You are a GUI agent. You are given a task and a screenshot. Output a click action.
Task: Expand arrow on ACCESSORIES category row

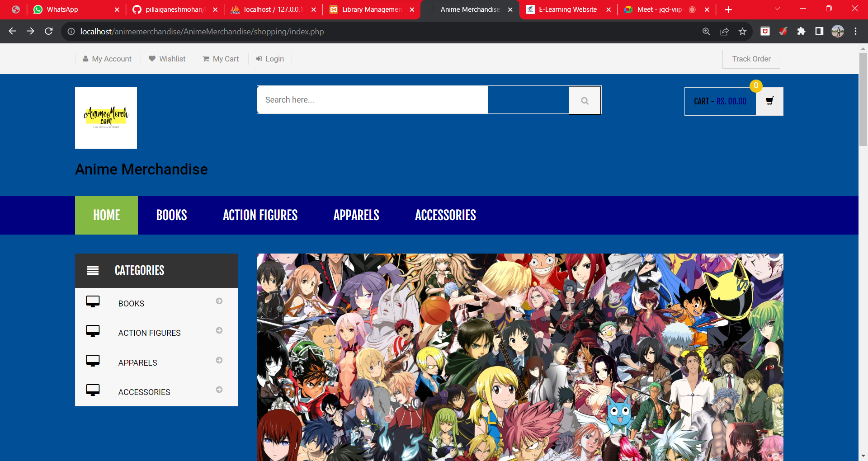(x=219, y=390)
